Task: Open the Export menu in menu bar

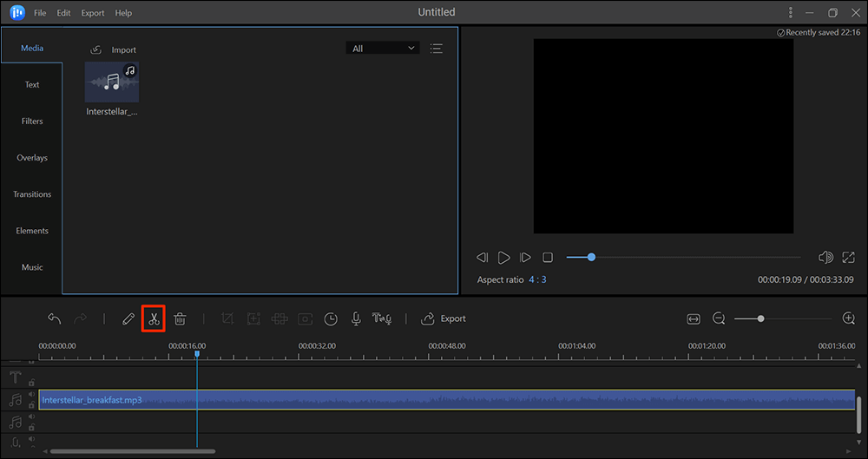Action: pos(92,13)
